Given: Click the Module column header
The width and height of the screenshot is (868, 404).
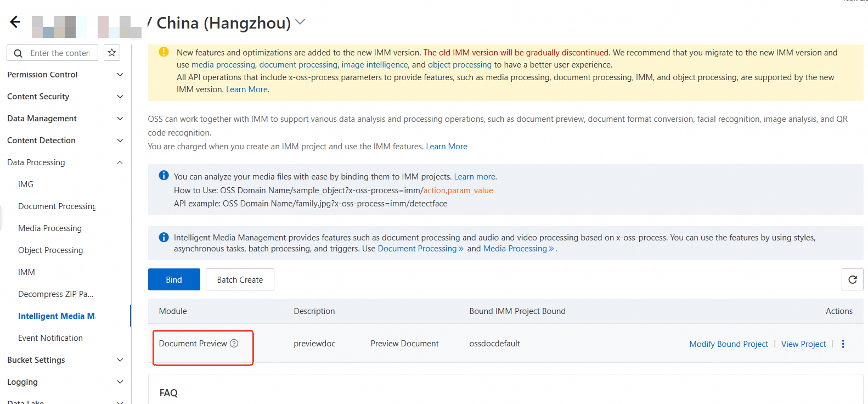Looking at the screenshot, I should [x=173, y=311].
